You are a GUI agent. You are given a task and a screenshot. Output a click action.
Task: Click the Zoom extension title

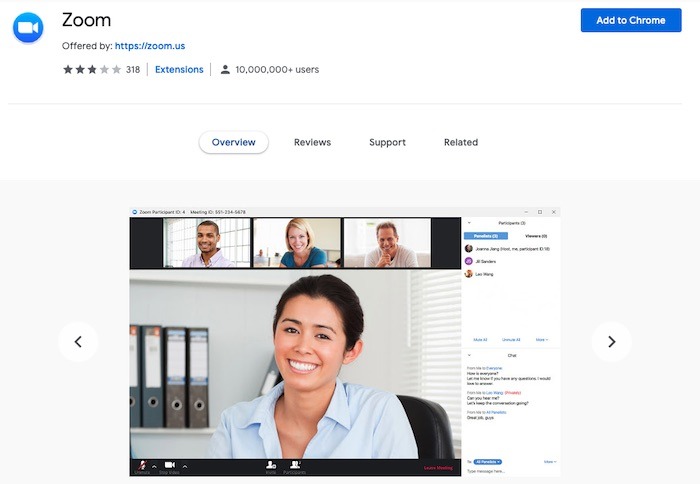point(86,20)
